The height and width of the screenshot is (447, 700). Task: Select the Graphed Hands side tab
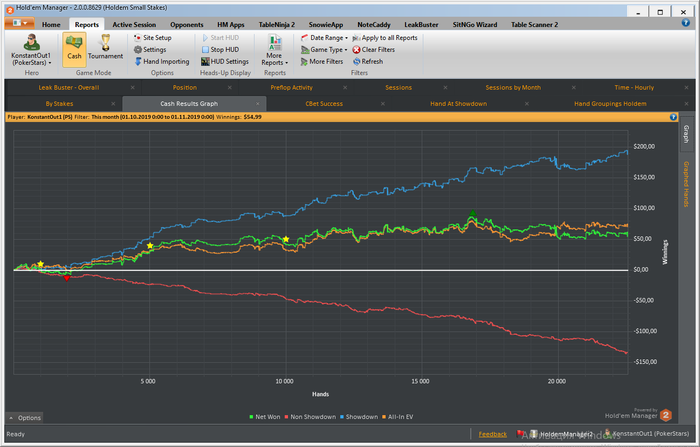[x=686, y=184]
